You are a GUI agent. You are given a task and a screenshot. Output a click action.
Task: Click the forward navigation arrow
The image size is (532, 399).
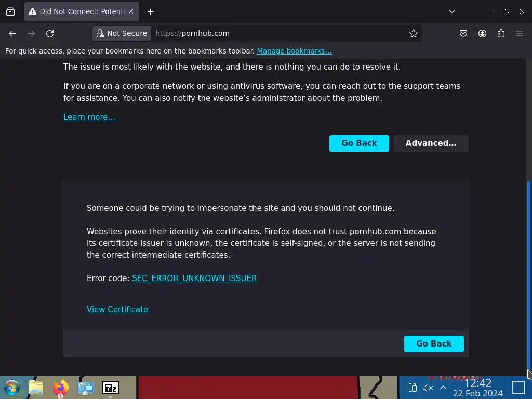[x=31, y=34]
